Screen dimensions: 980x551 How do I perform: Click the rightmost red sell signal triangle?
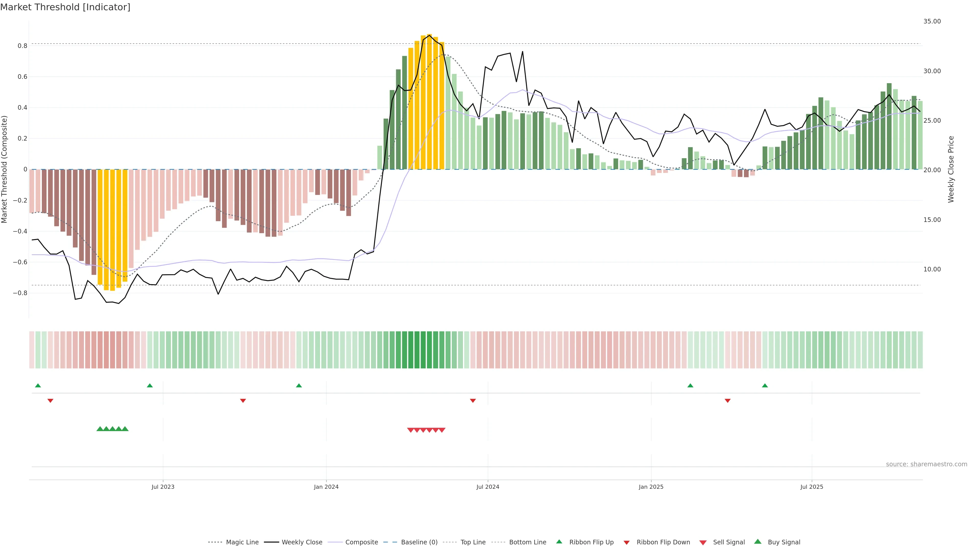442,430
